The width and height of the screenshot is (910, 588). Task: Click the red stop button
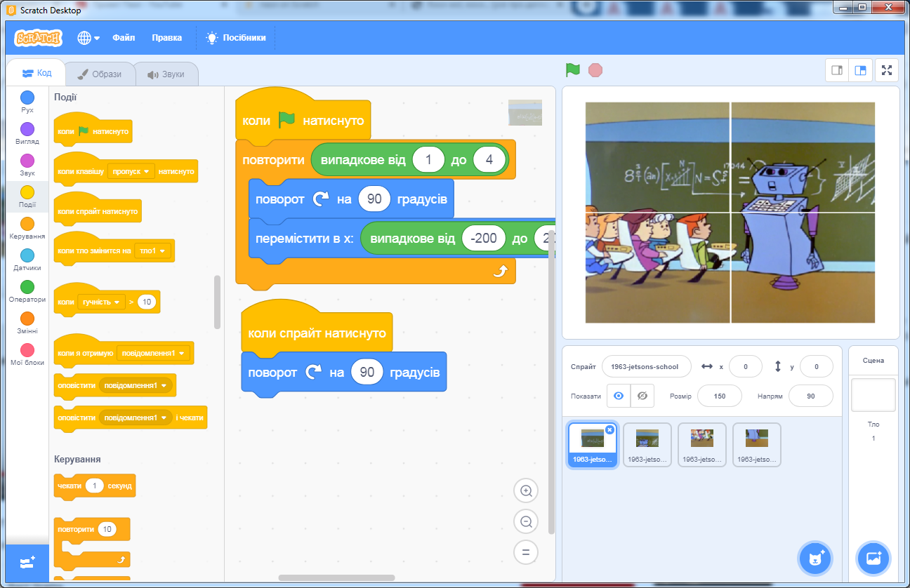(595, 70)
